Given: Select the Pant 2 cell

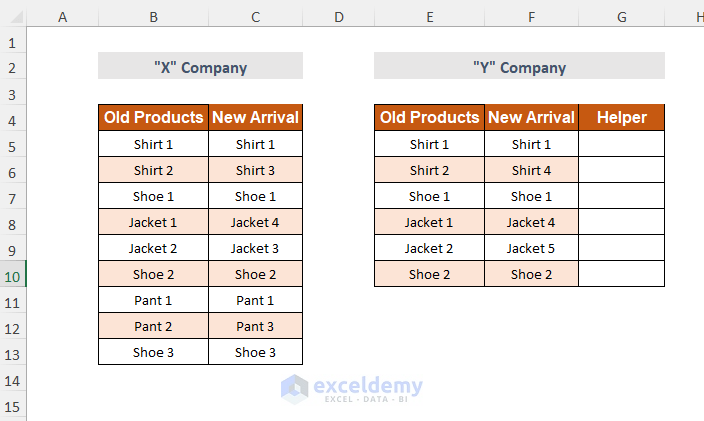Looking at the screenshot, I should pyautogui.click(x=153, y=326).
